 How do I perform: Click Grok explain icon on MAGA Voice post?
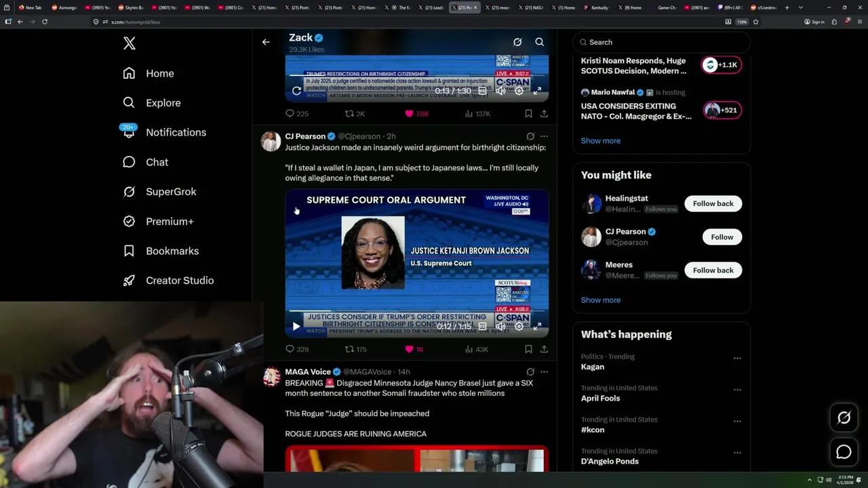tap(530, 372)
